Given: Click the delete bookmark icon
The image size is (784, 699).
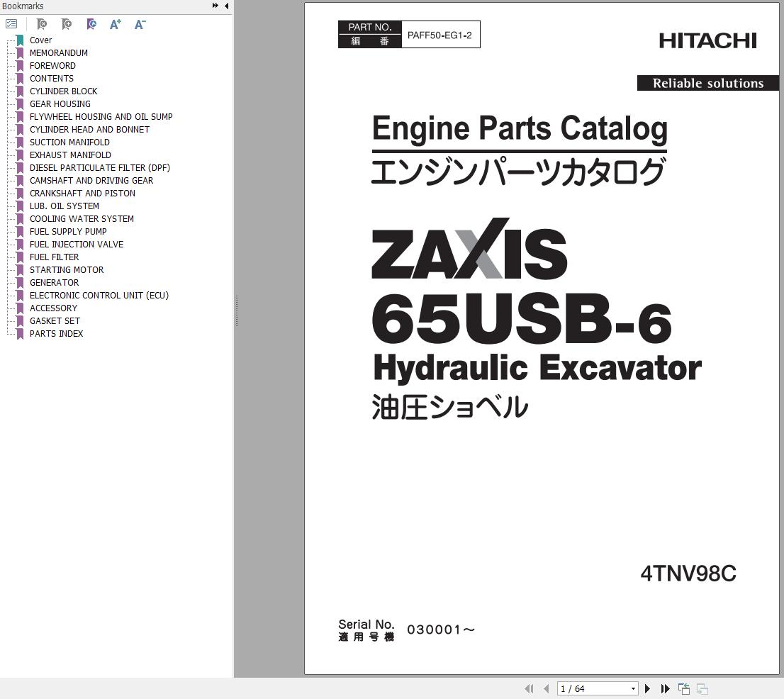Looking at the screenshot, I should 42,24.
